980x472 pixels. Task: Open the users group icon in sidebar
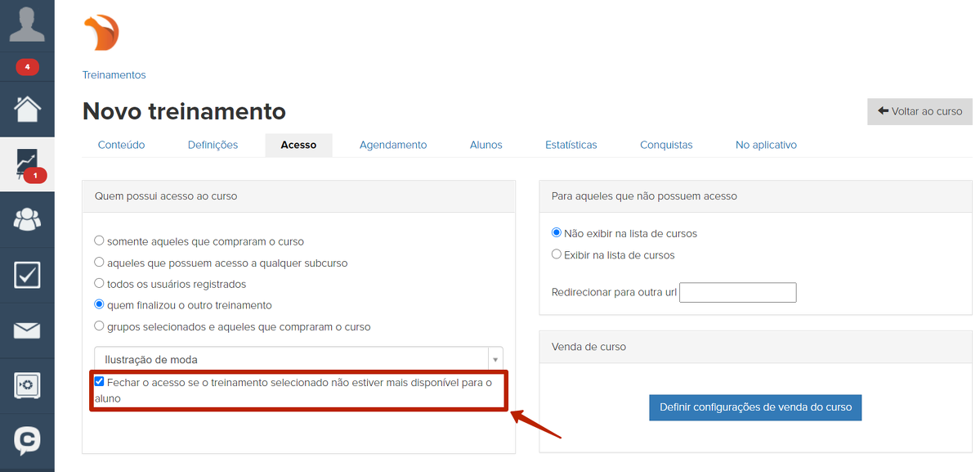[x=27, y=219]
